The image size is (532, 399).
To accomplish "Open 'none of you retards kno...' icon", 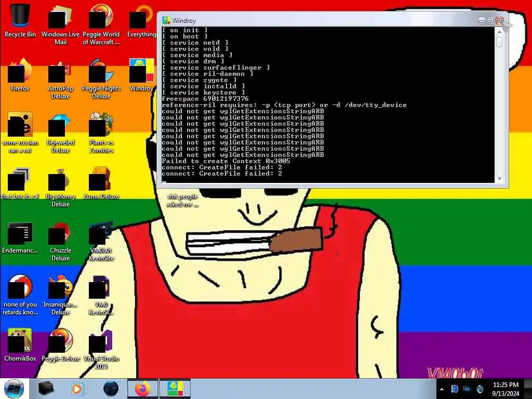I will [x=20, y=295].
